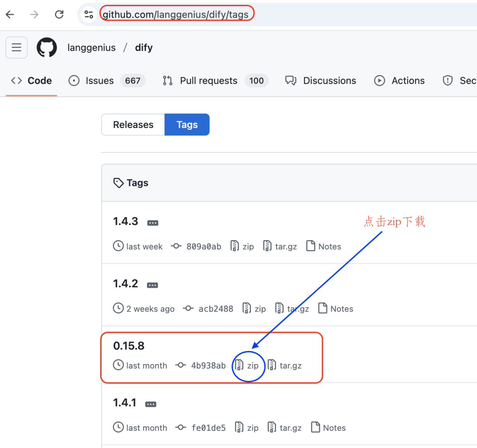This screenshot has height=448, width=477.
Task: Open Notes for tag 1.4.1
Action: coord(328,428)
